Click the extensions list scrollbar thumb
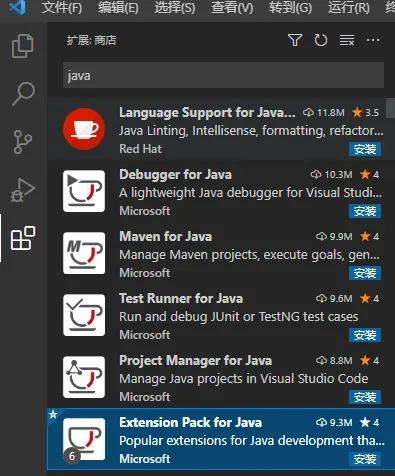 click(390, 108)
